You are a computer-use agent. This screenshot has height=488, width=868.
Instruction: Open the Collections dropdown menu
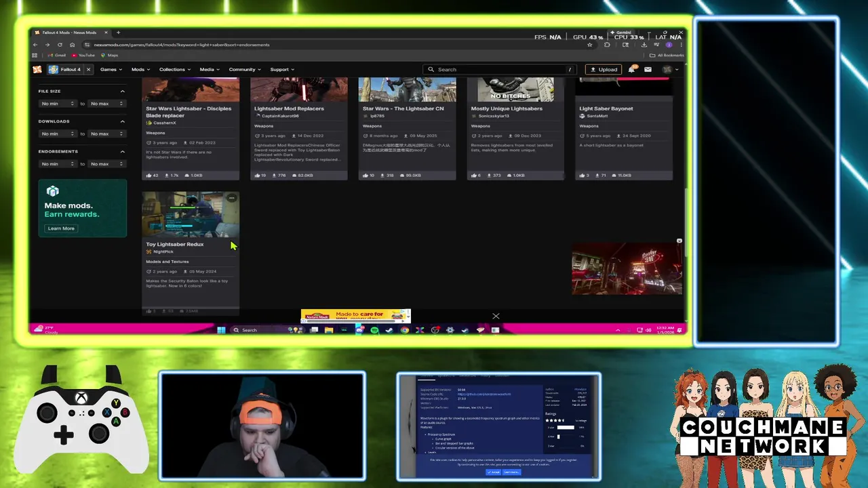[175, 69]
